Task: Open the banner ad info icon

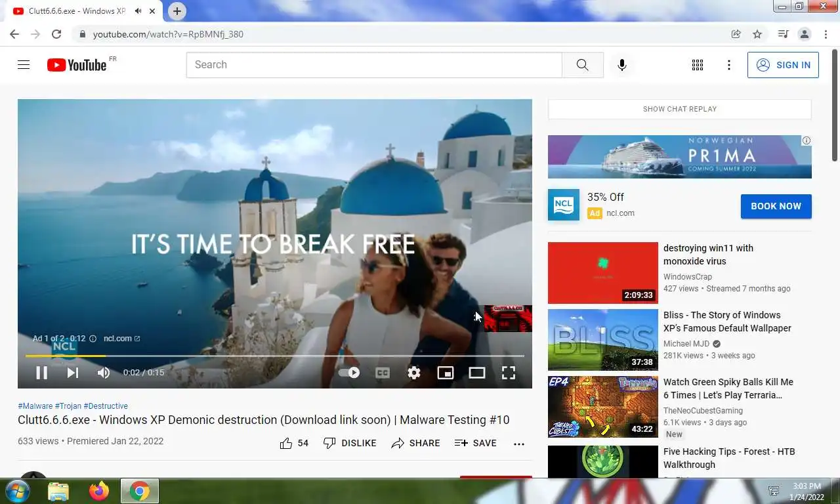Action: (806, 140)
